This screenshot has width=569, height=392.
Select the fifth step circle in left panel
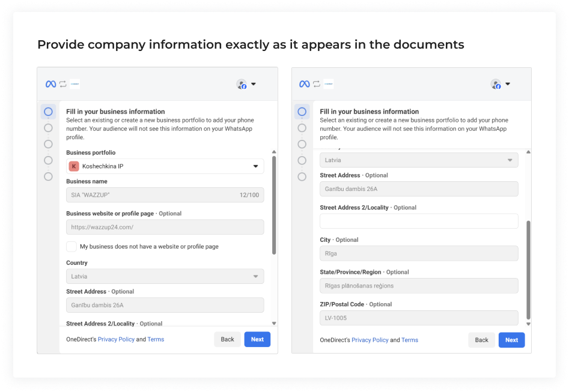point(48,176)
